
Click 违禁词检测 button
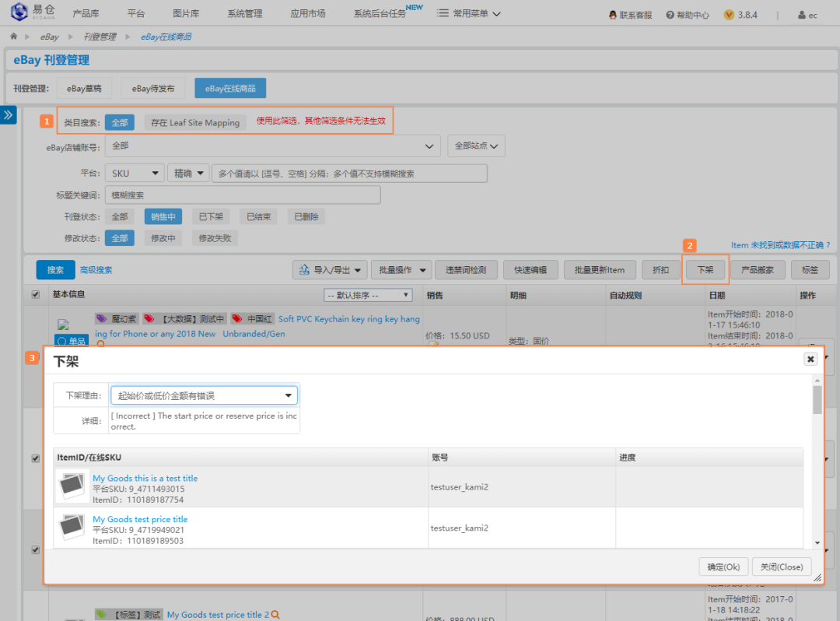pyautogui.click(x=466, y=269)
